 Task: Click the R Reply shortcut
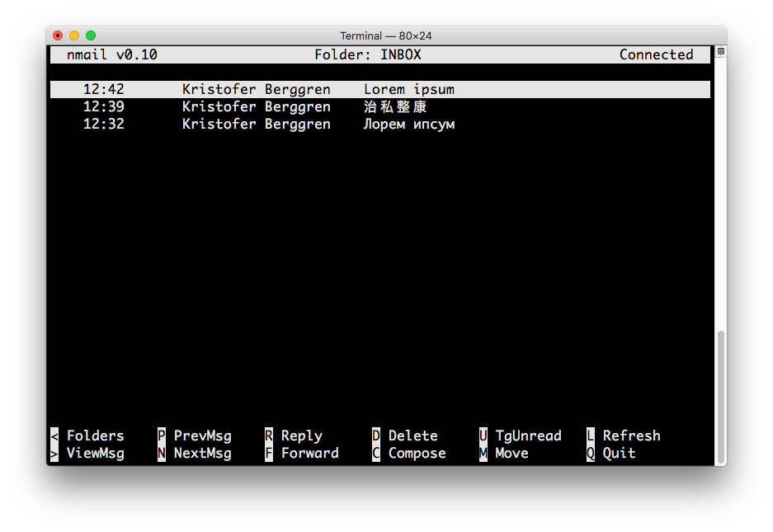294,435
